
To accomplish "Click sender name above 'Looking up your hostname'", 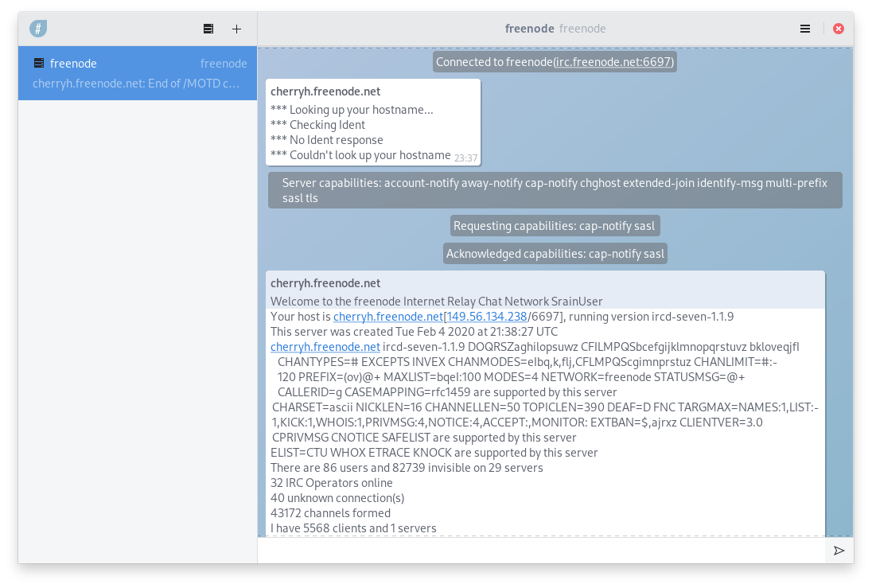I will tap(325, 92).
